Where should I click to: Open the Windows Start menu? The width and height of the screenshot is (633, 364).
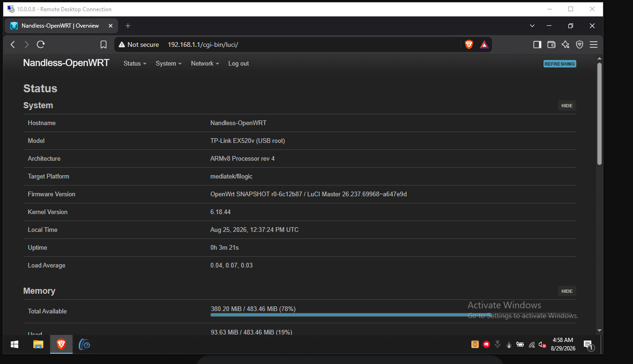[15, 344]
